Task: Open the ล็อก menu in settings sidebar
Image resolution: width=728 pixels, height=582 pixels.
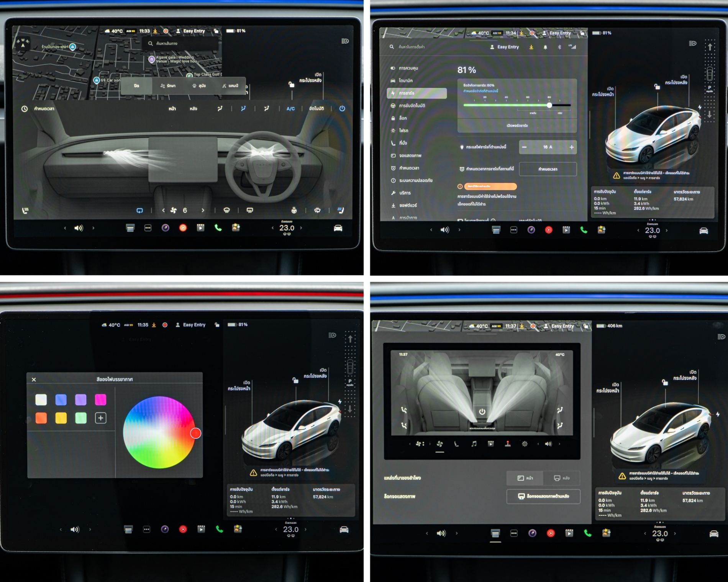Action: [403, 118]
